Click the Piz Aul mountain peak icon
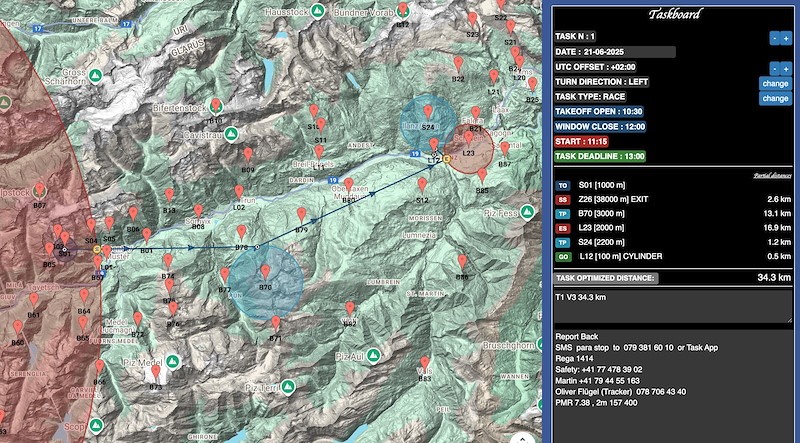This screenshot has width=800, height=443. tap(374, 355)
